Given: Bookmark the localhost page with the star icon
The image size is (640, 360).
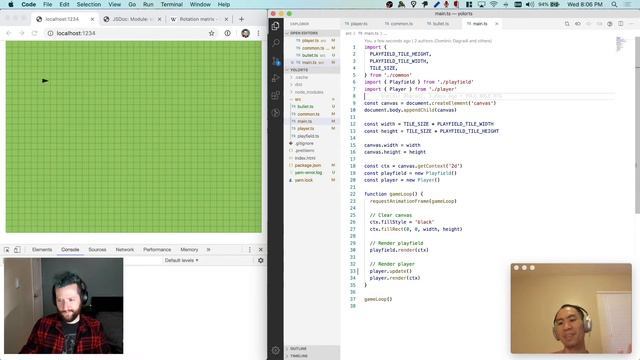Looking at the screenshot, I should click(x=211, y=33).
